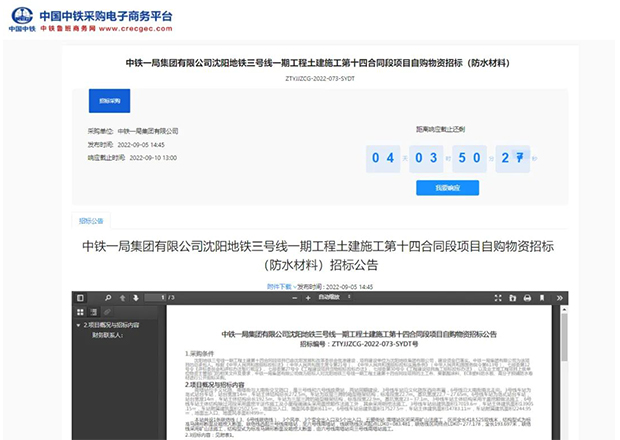620x440 pixels.
Task: Open the 自动缩放 zoom dropdown
Action: [335, 297]
